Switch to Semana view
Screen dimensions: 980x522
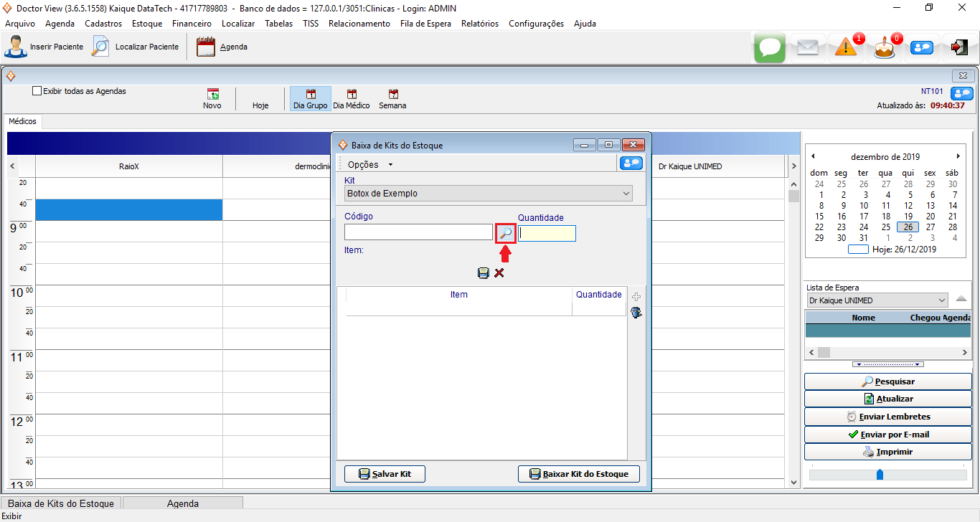(392, 99)
